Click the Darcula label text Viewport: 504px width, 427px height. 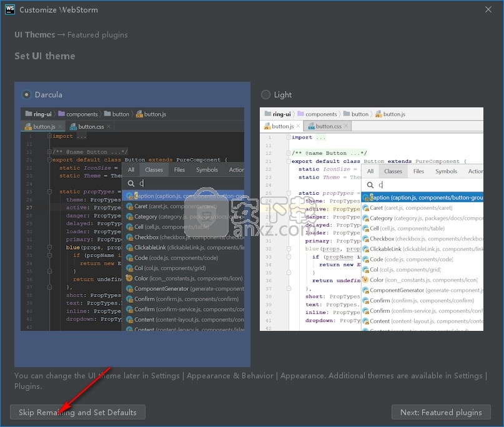click(x=49, y=95)
